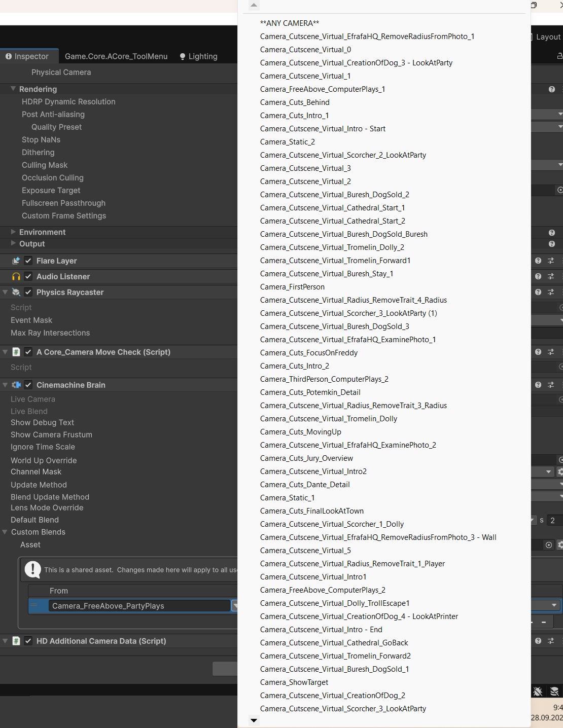Select Camera_FirstPerson from the camera list

[292, 286]
